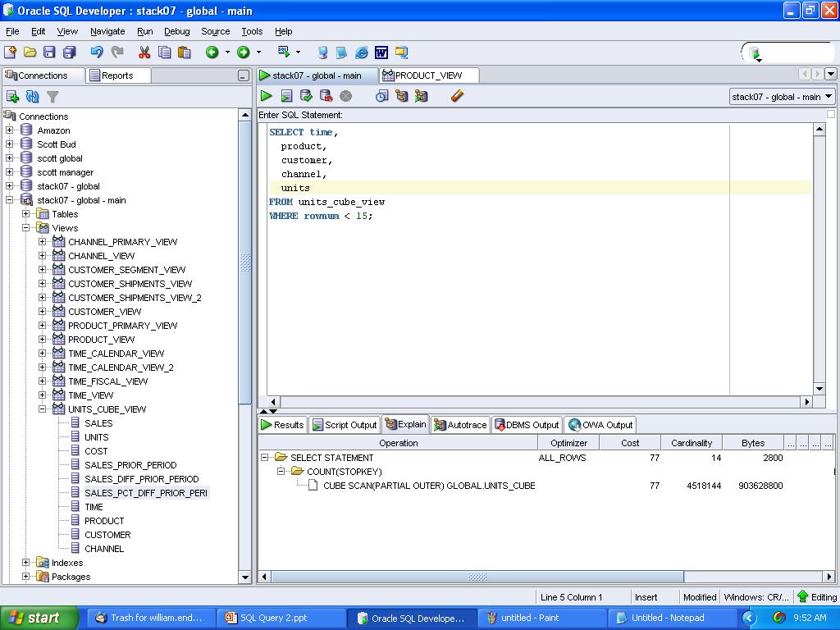Collapse the UNITS_CUBE_VIEW node
Screen dimensions: 840x630
pos(43,409)
